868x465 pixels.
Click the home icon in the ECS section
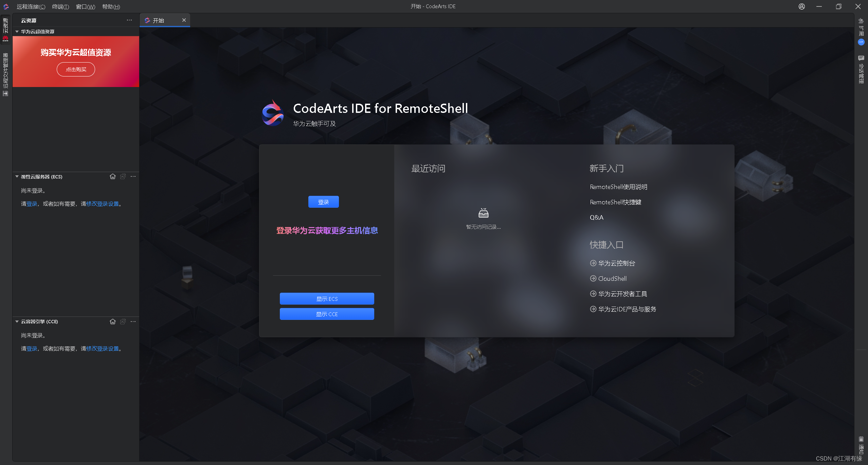tap(113, 177)
